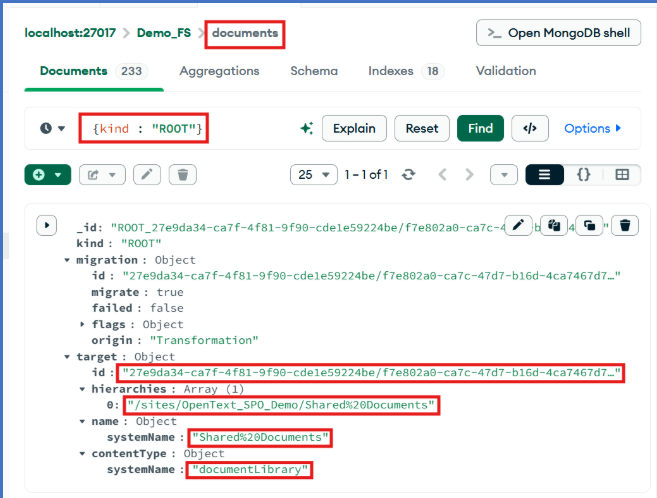Click the Explain button
Image resolution: width=657 pixels, height=498 pixels.
coord(354,128)
